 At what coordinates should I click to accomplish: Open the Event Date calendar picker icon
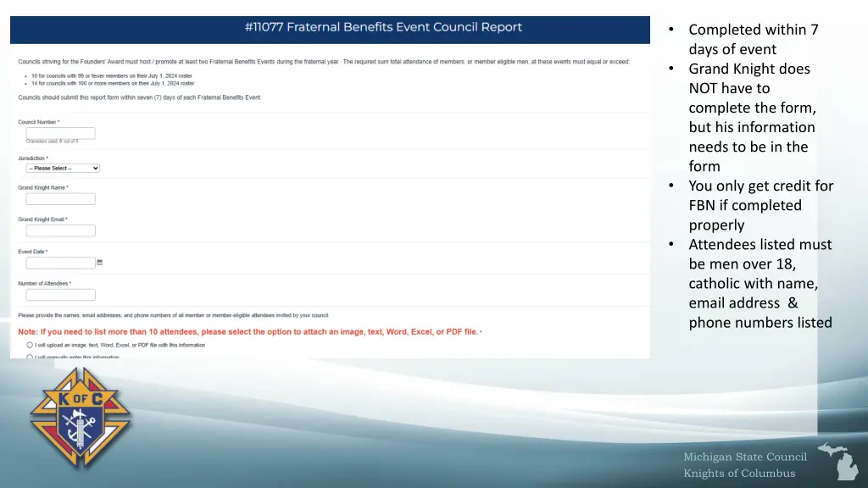click(x=100, y=263)
